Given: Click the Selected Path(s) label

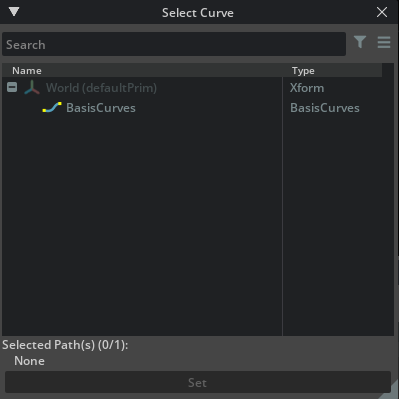Looking at the screenshot, I should [x=65, y=345].
